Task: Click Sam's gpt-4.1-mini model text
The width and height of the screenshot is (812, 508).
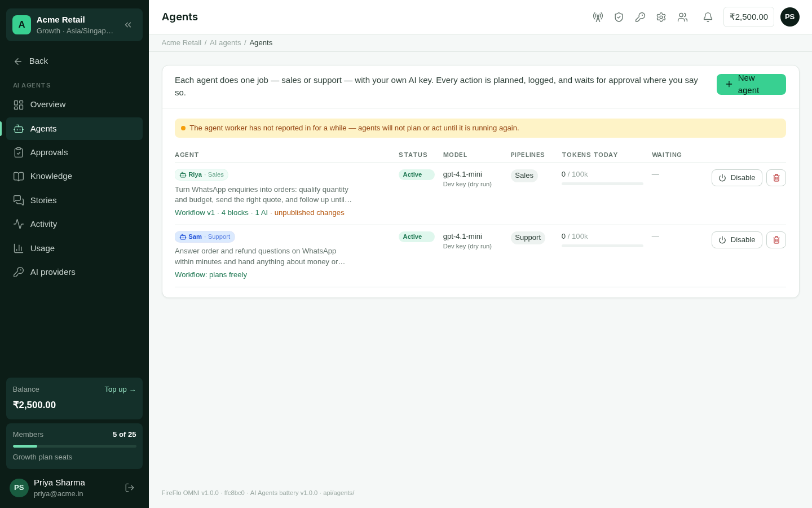Action: pyautogui.click(x=462, y=237)
